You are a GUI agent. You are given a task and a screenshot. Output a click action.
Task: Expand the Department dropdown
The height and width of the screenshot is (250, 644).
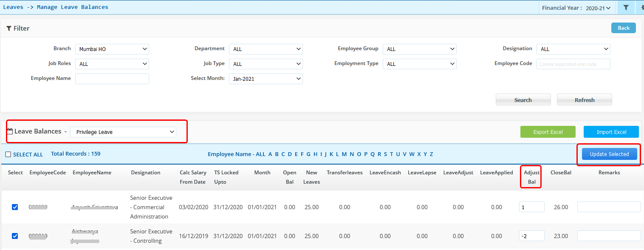(266, 49)
